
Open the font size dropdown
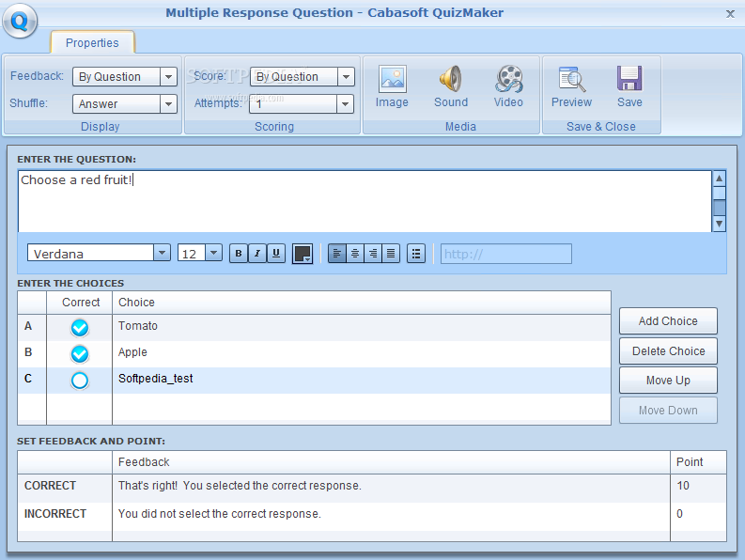214,253
